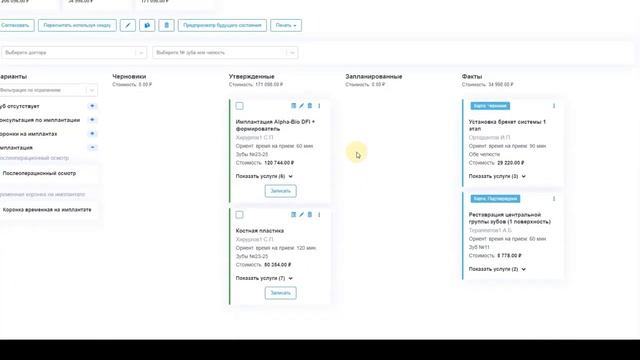Viewport: 640px width, 360px height.
Task: Expand 'Показать услуги (2)' on Реставрация card
Action: point(497,269)
